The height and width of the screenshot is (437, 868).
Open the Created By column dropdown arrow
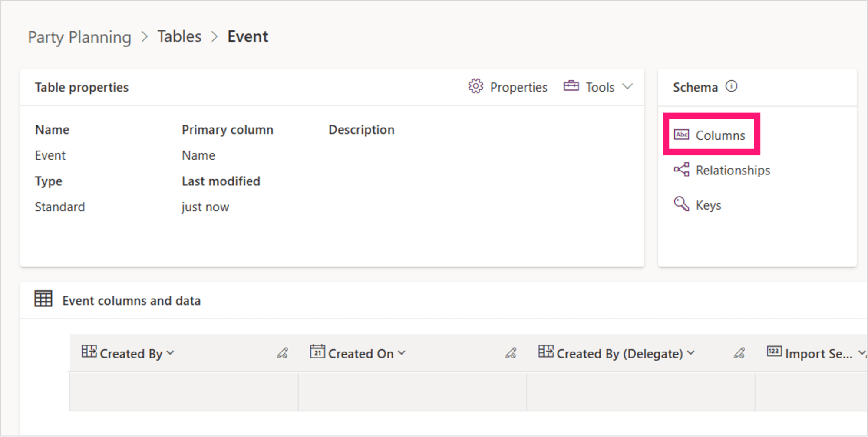(x=170, y=353)
